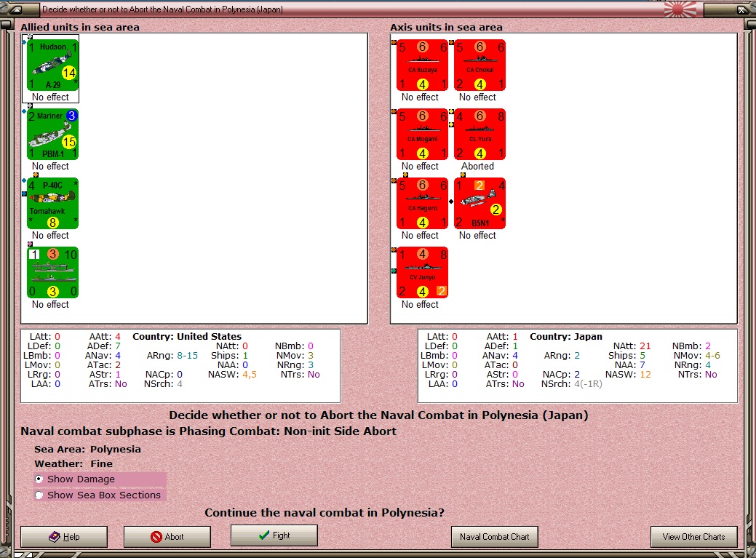Select the Hudson A-29 aircraft unit
Screen dimensions: 756x558
point(52,65)
